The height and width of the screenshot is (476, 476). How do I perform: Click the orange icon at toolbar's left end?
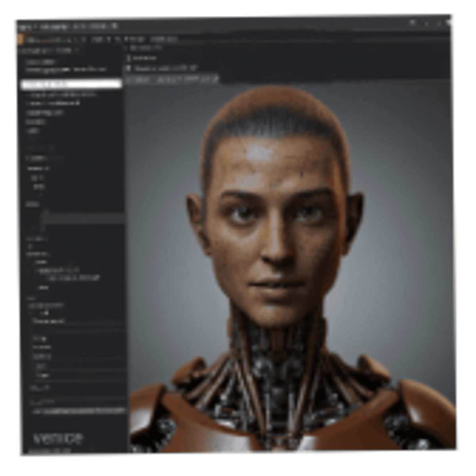tap(21, 39)
